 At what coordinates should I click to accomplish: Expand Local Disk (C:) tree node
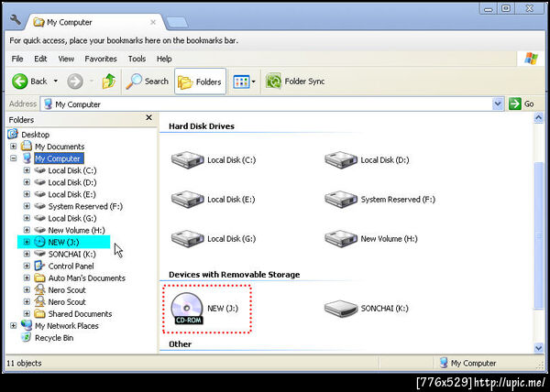(27, 170)
